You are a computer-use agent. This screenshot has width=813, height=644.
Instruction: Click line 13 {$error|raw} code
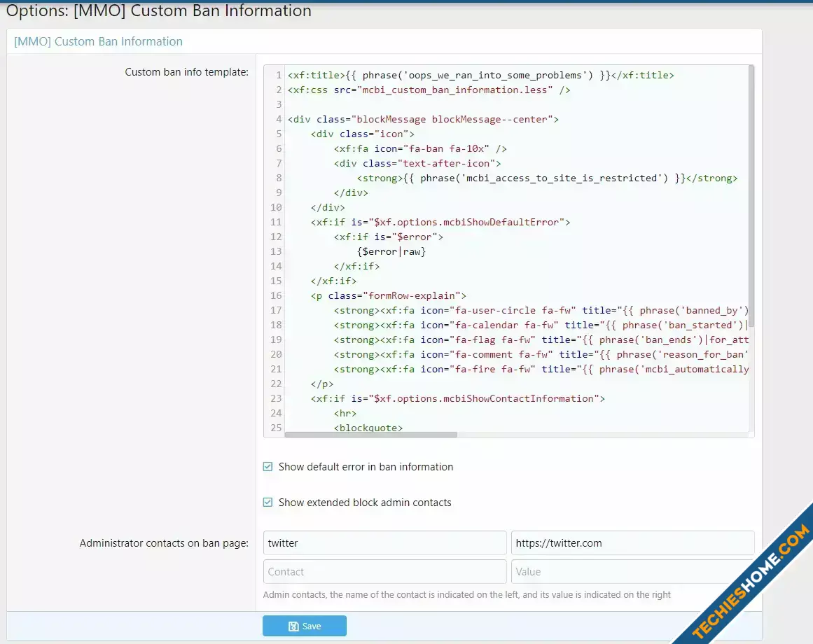pos(391,251)
